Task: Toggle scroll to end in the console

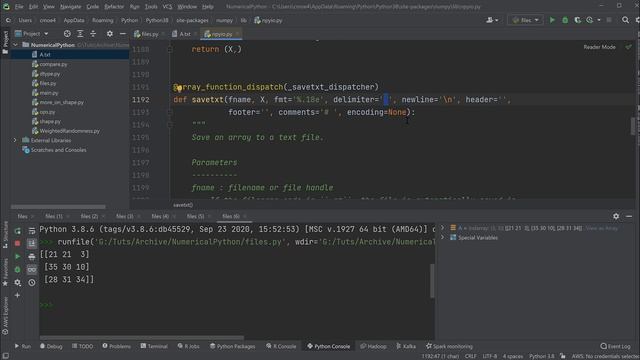Action: 32,243
